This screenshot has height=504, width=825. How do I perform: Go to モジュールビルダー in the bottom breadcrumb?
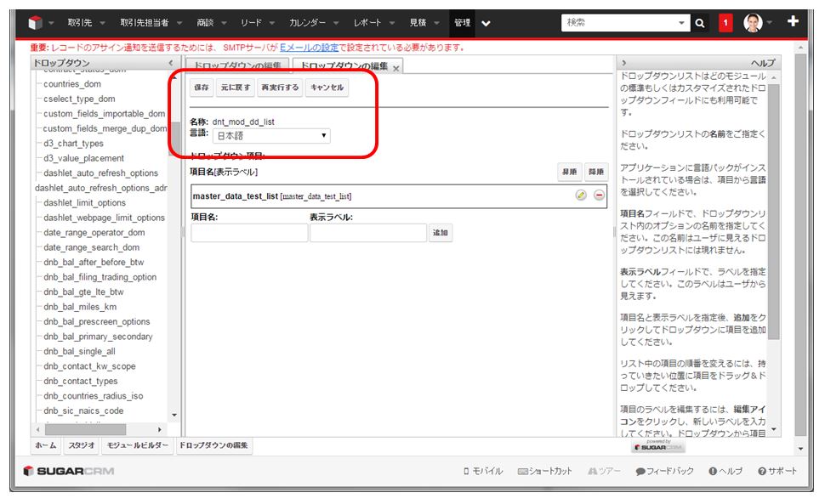point(137,445)
